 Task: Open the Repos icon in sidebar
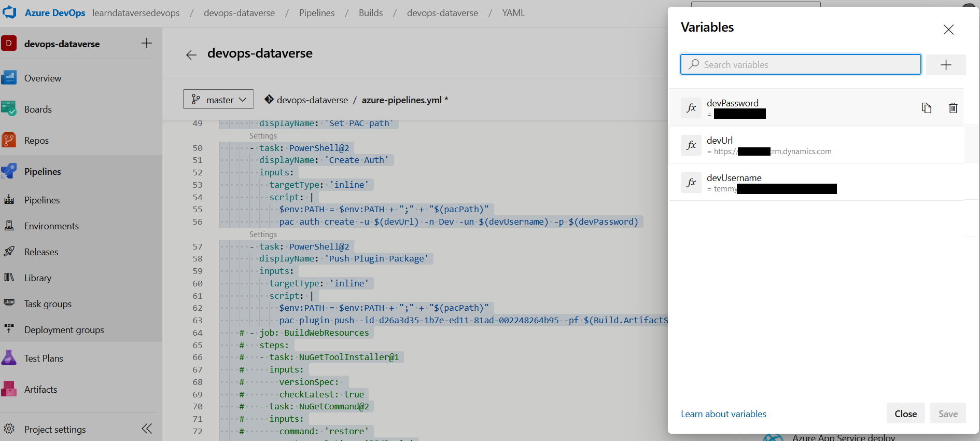tap(9, 140)
